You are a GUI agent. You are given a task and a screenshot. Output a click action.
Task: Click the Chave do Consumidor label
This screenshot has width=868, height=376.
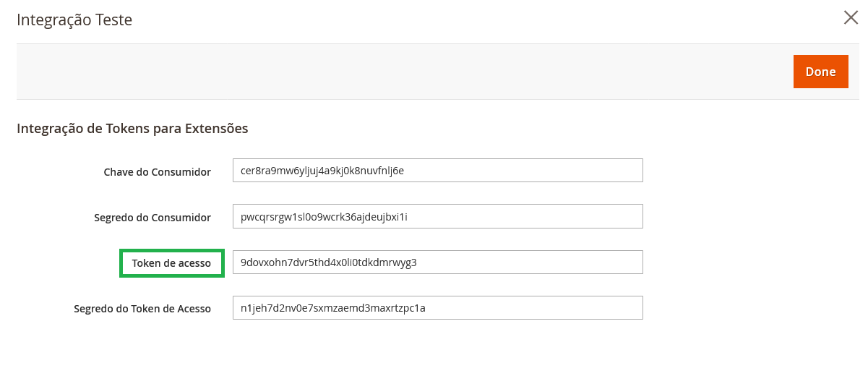pyautogui.click(x=158, y=172)
